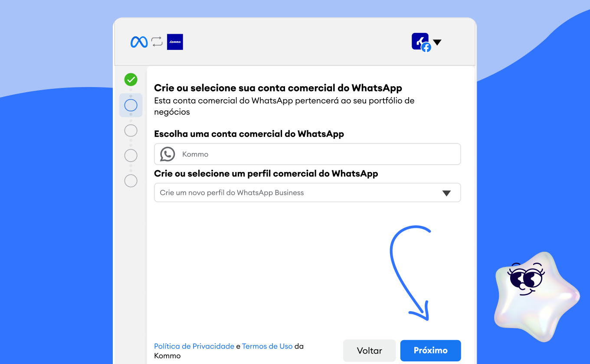Click the WhatsApp icon in account field

pos(167,154)
